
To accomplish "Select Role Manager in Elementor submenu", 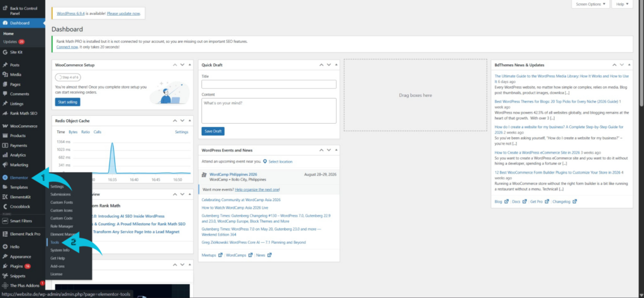I will tap(62, 226).
